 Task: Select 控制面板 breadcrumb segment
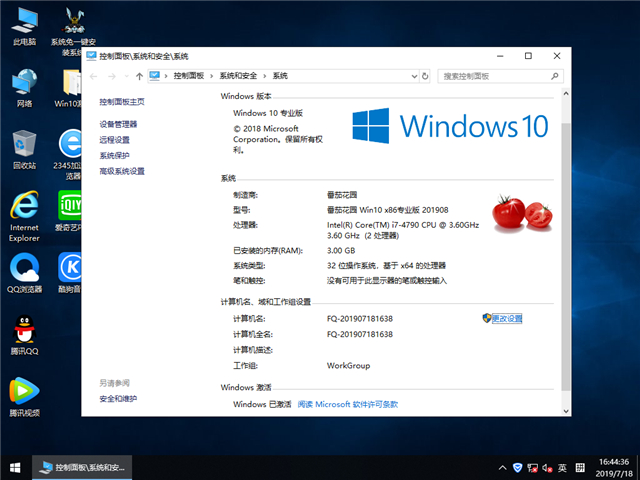click(x=189, y=76)
